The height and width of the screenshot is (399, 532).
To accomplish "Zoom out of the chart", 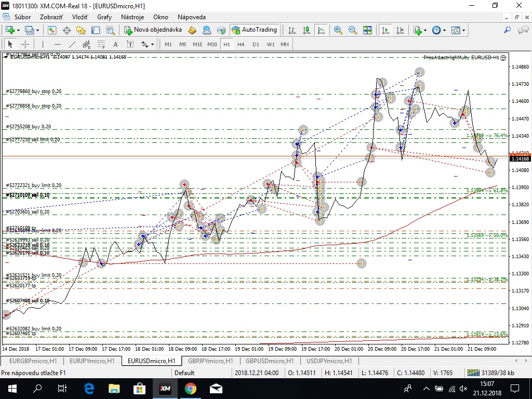I will (x=353, y=30).
